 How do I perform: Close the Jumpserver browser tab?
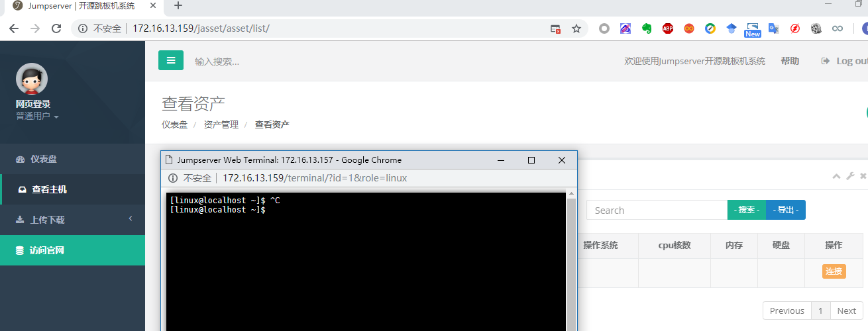coord(154,6)
